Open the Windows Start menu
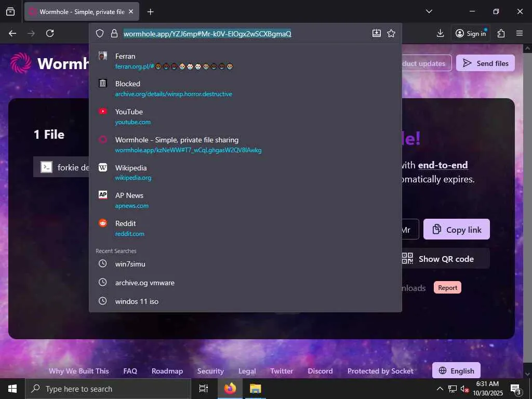 click(x=12, y=389)
